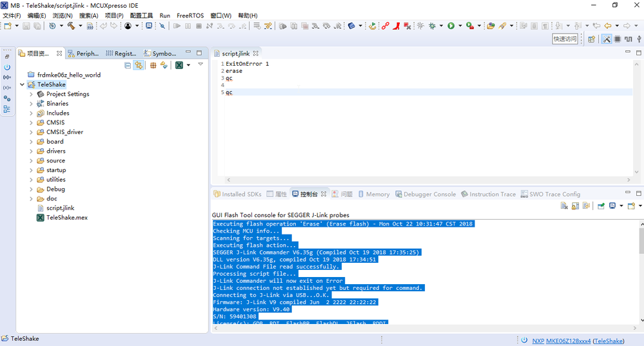Click the green bug Debug icon
Screen dimensions: 644x346
tap(432, 26)
